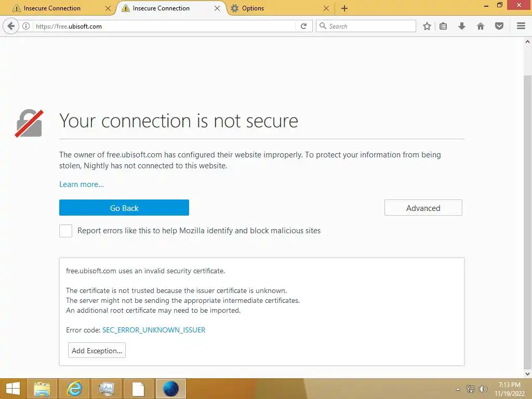Close the first Insecure Connection tab
Viewport: 532px width, 399px height.
tap(108, 8)
